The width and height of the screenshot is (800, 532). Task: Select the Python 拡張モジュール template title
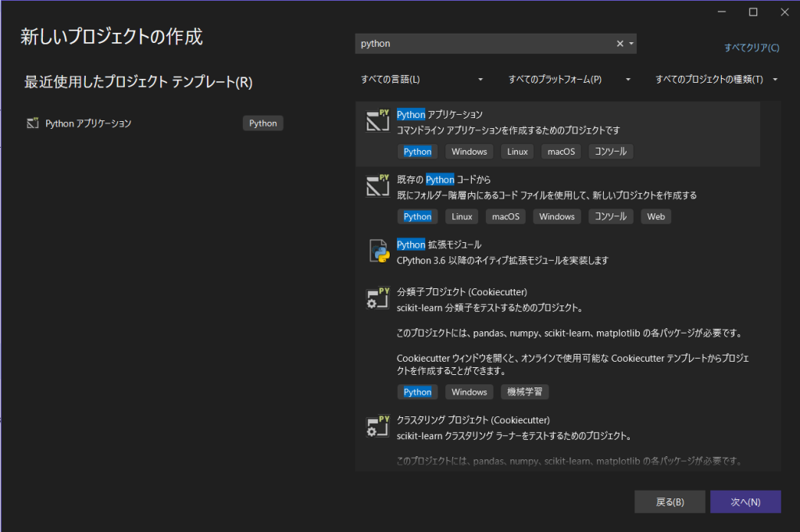pos(439,245)
